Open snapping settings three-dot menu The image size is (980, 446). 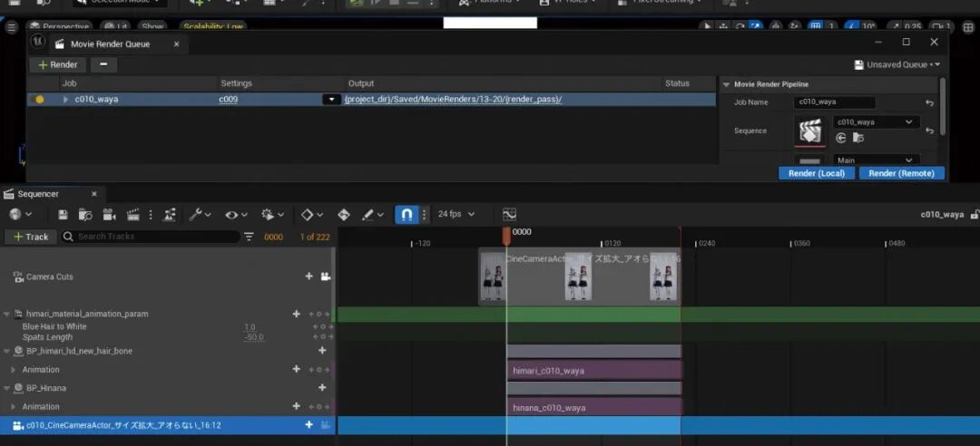tap(424, 215)
